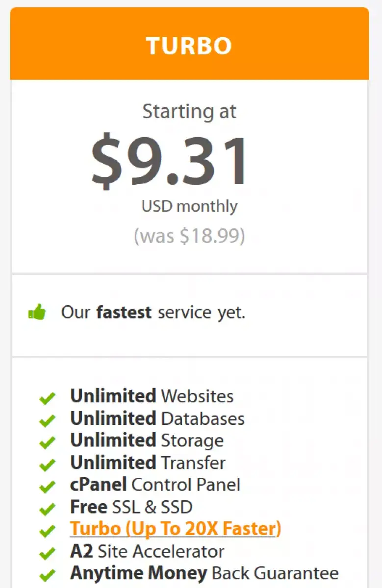
Task: Click the 'USD monthly' billing label
Action: [189, 206]
